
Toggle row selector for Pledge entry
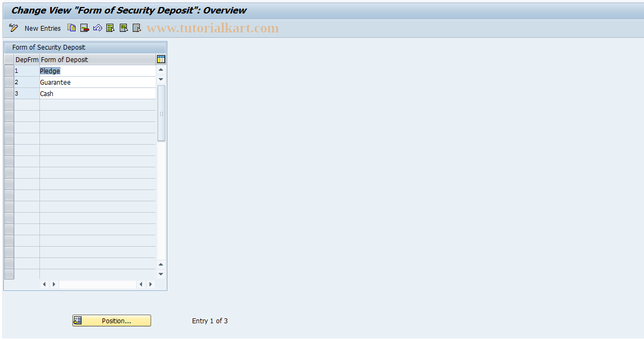coord(9,71)
